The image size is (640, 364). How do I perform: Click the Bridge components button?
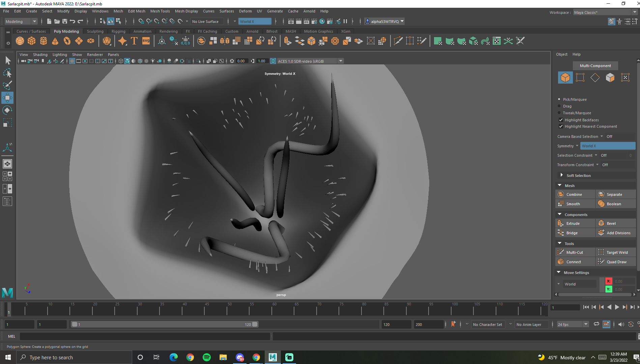coord(575,233)
